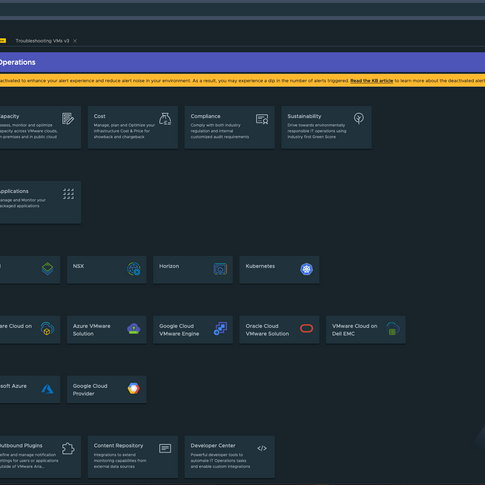The image size is (485, 485).
Task: Open Azure VMware Solution label
Action: point(92,330)
